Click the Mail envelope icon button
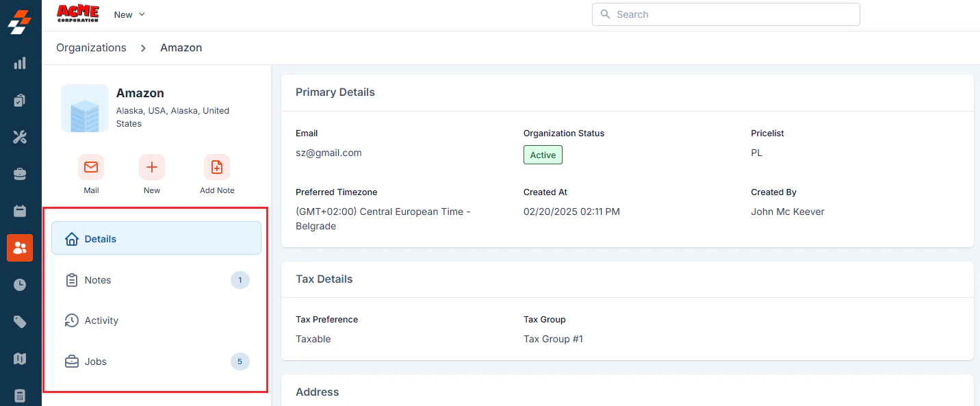The height and width of the screenshot is (406, 980). [91, 167]
